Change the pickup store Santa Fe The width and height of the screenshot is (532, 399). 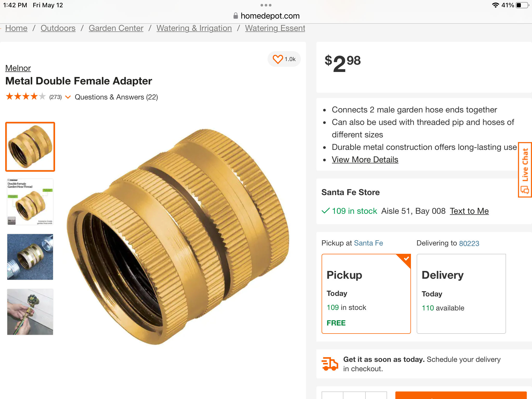tap(368, 243)
